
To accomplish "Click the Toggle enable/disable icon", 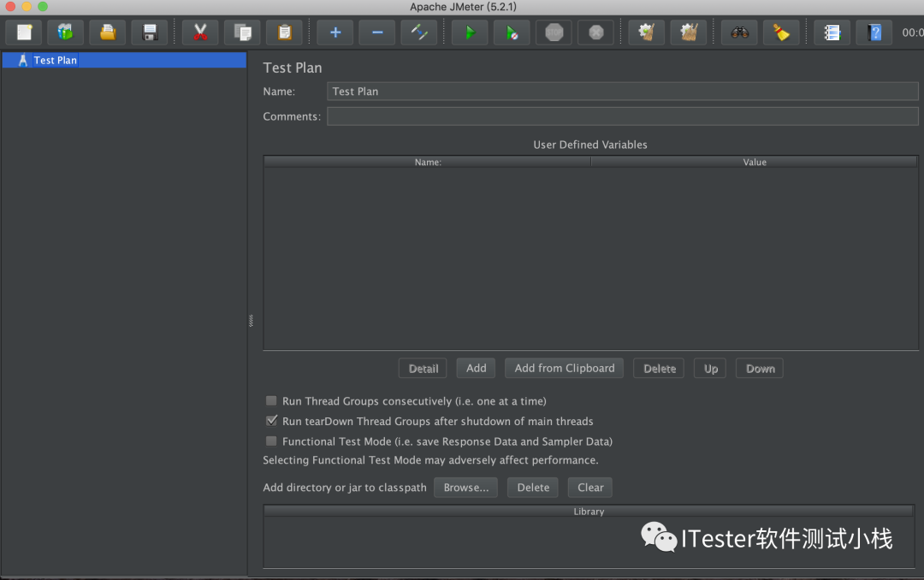I will [419, 33].
